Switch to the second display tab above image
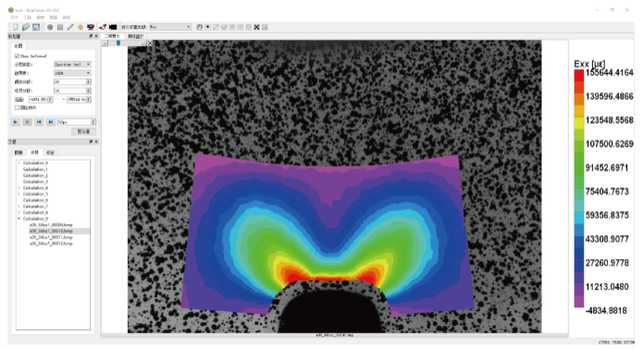644x349 pixels. [x=135, y=36]
